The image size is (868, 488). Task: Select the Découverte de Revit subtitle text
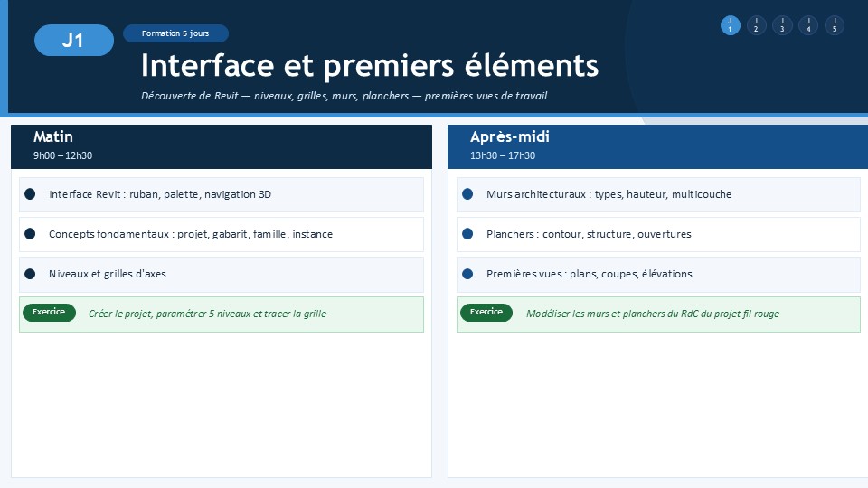pos(344,96)
